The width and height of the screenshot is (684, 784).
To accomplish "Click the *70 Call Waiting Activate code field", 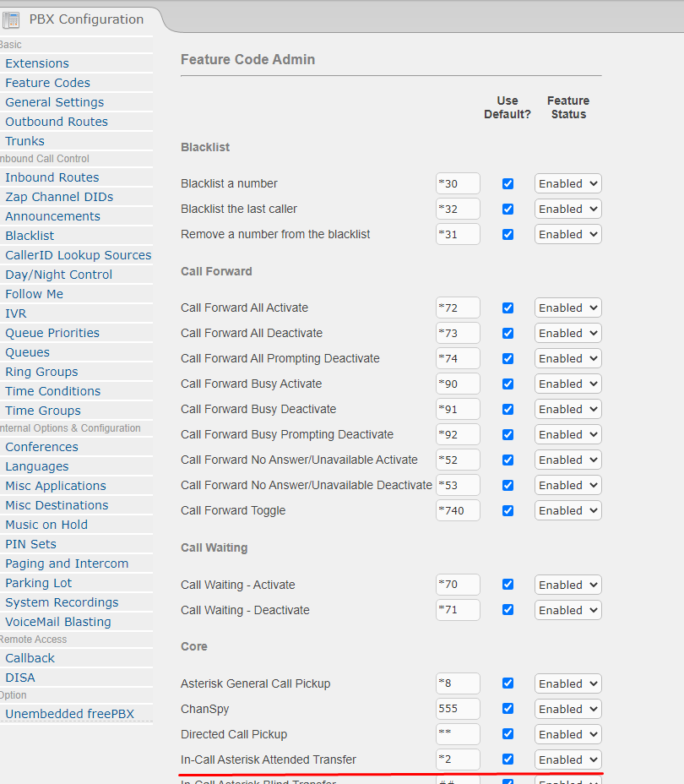I will pos(458,585).
